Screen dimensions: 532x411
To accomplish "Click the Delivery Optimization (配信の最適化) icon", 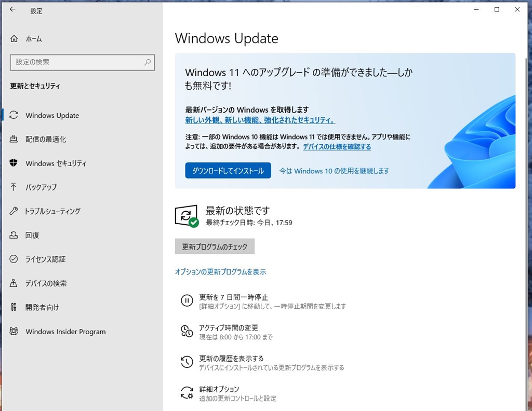I will [x=14, y=139].
